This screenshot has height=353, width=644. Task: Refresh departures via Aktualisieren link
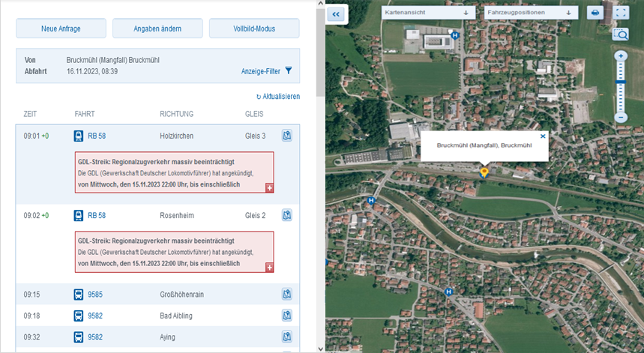point(277,97)
